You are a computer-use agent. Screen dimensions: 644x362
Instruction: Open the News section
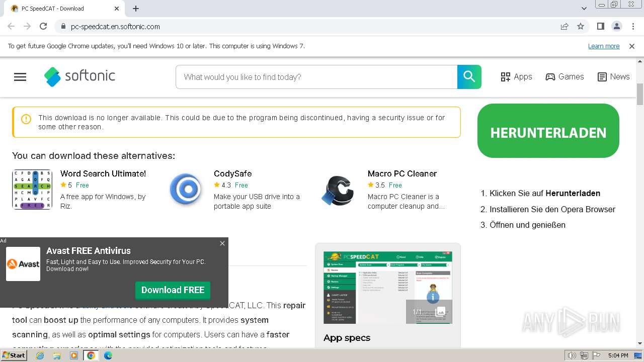click(x=613, y=77)
